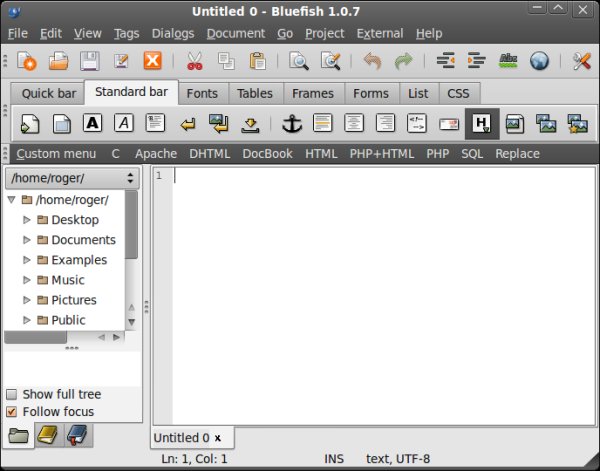Collapse the /home/roger/ tree node
The width and height of the screenshot is (600, 471).
pyautogui.click(x=11, y=199)
